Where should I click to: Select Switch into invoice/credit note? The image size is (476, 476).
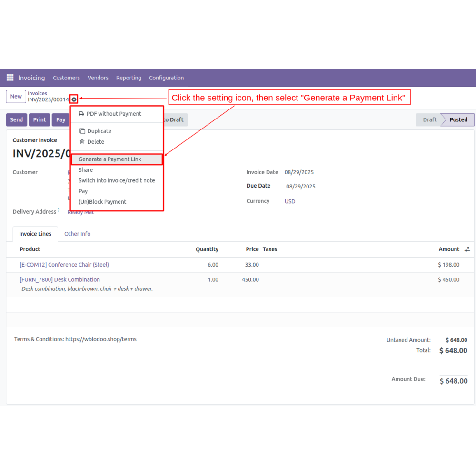coord(117,180)
